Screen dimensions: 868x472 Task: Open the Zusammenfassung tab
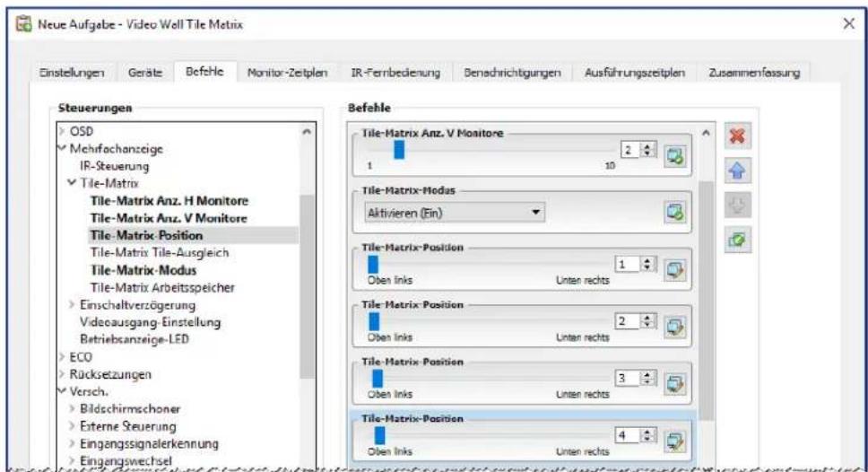[x=754, y=73]
